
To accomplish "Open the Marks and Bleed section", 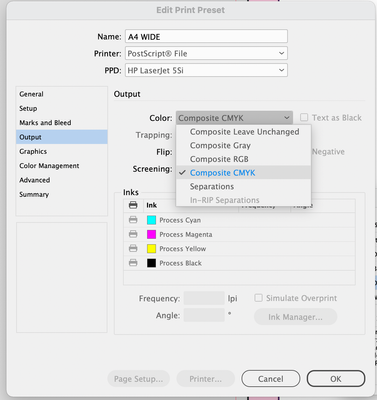I will [x=62, y=123].
